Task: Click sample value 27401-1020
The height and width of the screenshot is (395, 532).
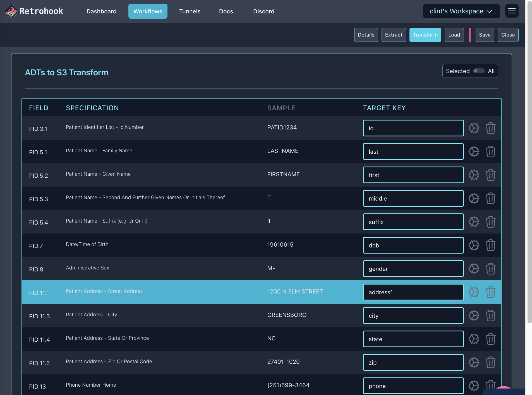Action: [283, 362]
